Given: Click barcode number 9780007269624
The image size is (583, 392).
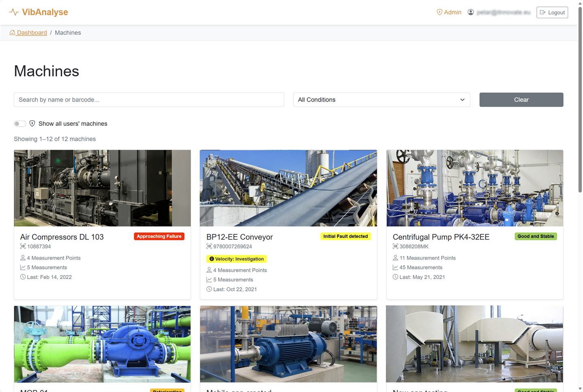Looking at the screenshot, I should [233, 246].
